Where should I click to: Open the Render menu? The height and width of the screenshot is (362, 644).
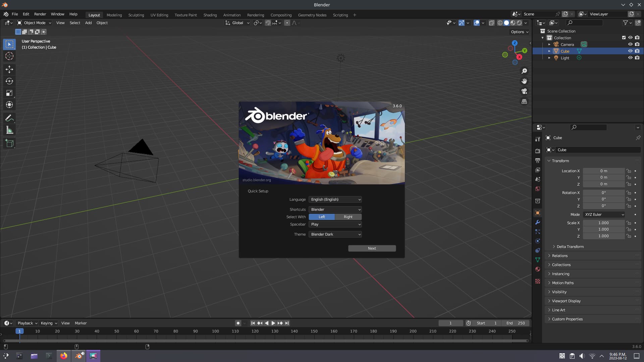click(x=40, y=14)
